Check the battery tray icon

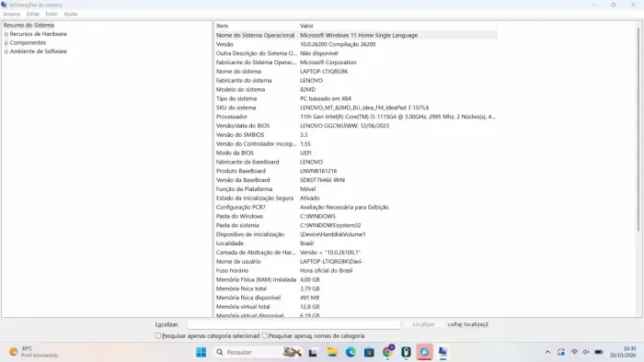coord(599,352)
